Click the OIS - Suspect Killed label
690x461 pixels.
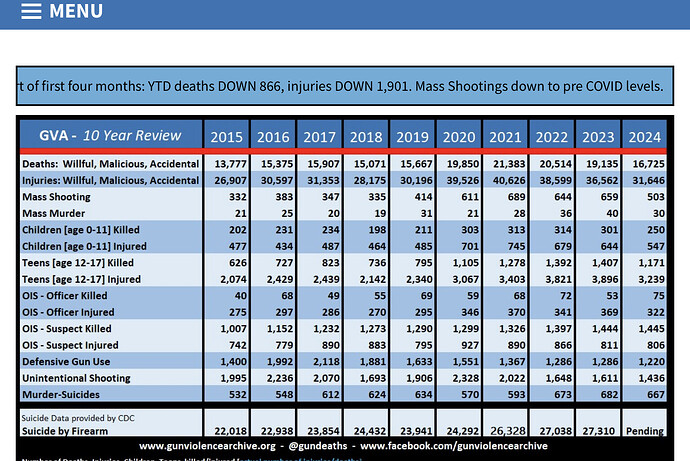(67, 329)
